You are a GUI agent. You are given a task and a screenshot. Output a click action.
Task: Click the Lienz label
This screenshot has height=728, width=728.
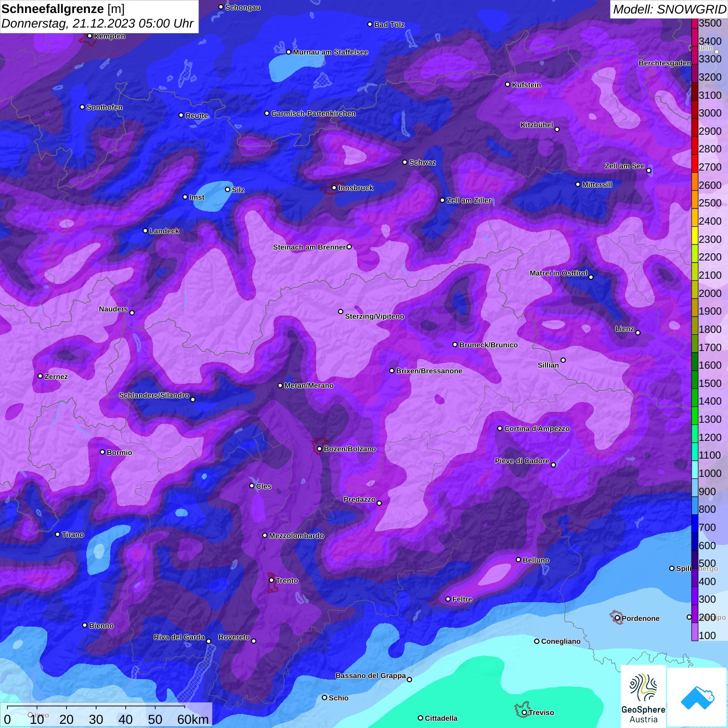tap(625, 329)
